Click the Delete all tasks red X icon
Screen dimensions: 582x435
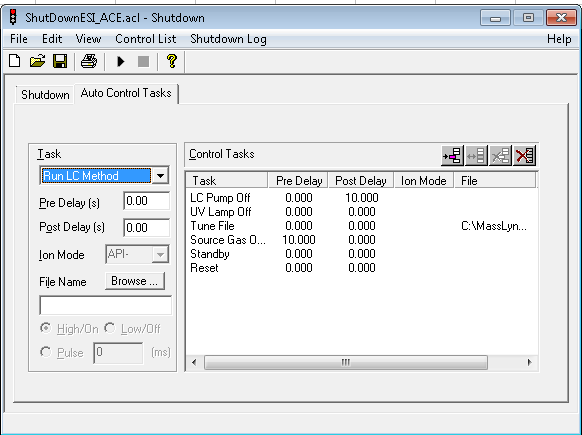click(x=524, y=155)
